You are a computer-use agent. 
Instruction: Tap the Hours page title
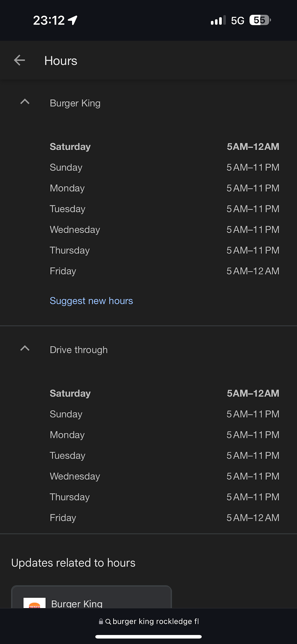61,61
